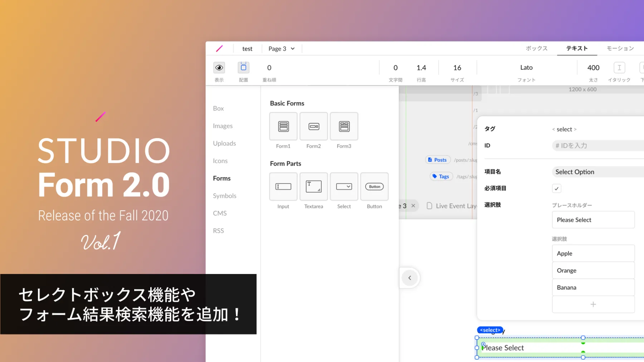Open the Images category
This screenshot has height=362, width=644.
(x=223, y=126)
